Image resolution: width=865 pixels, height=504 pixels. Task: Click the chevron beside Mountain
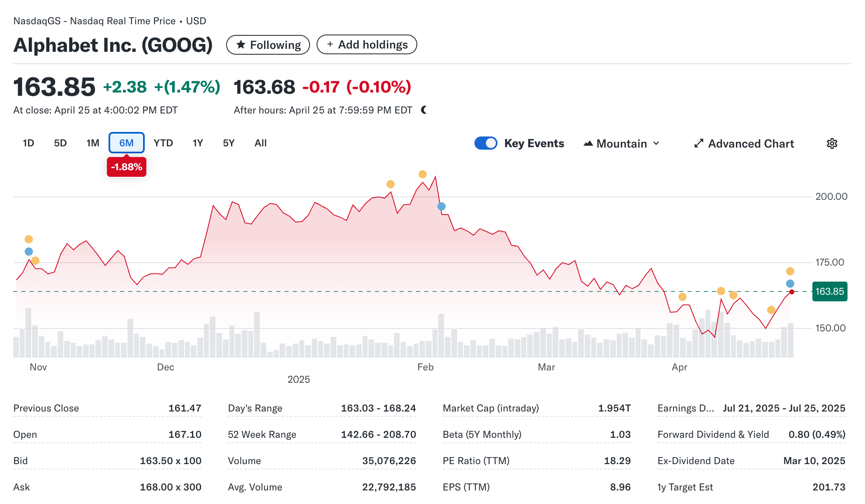pos(656,143)
